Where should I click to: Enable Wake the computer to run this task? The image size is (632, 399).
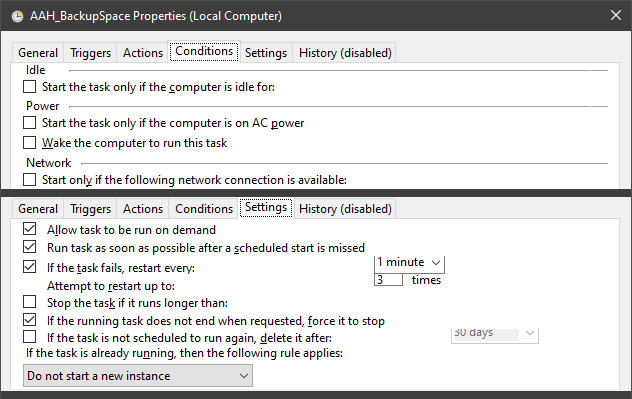click(x=29, y=143)
